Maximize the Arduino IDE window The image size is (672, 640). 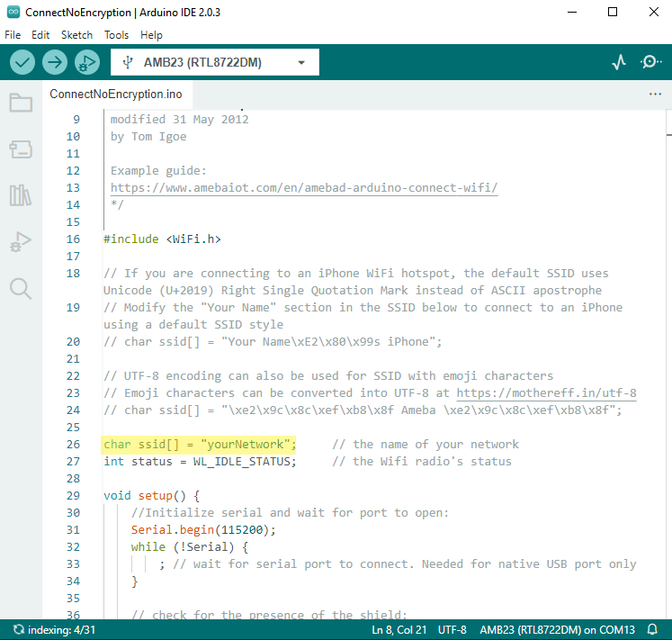click(x=613, y=12)
